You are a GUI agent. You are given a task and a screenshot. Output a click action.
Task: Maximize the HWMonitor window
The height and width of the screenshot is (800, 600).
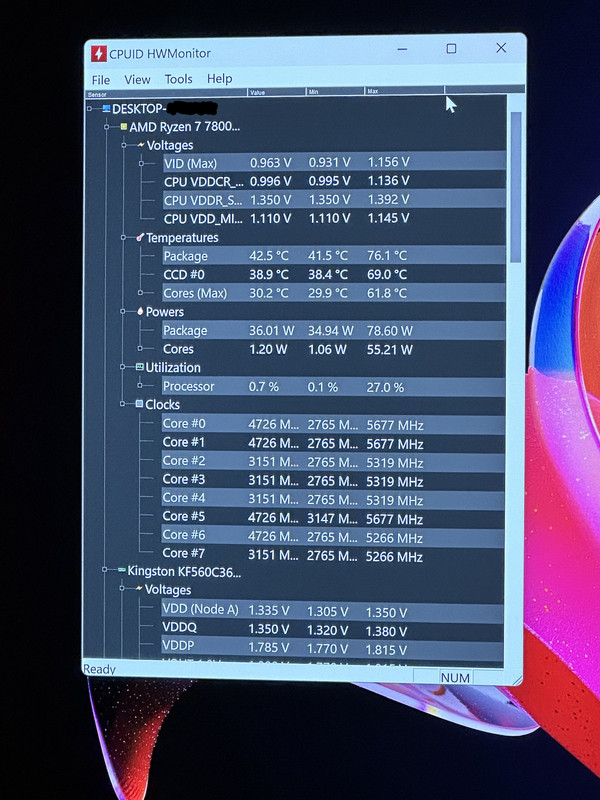tap(451, 48)
